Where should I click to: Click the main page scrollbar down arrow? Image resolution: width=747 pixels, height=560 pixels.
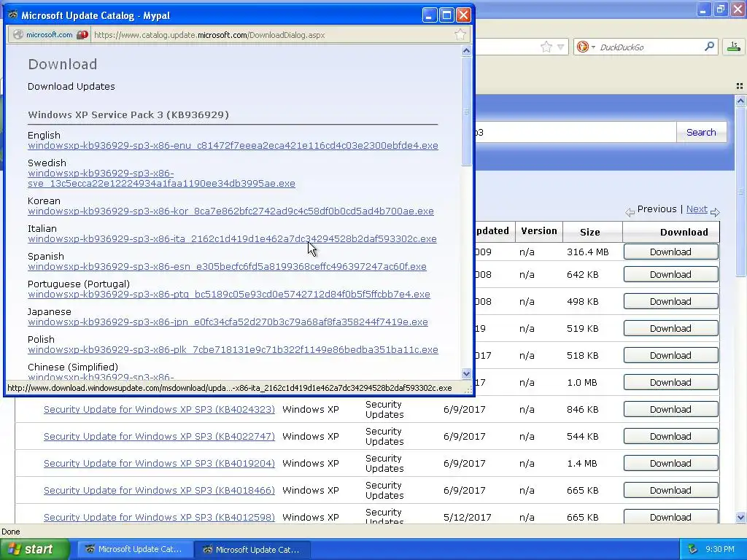click(x=740, y=517)
